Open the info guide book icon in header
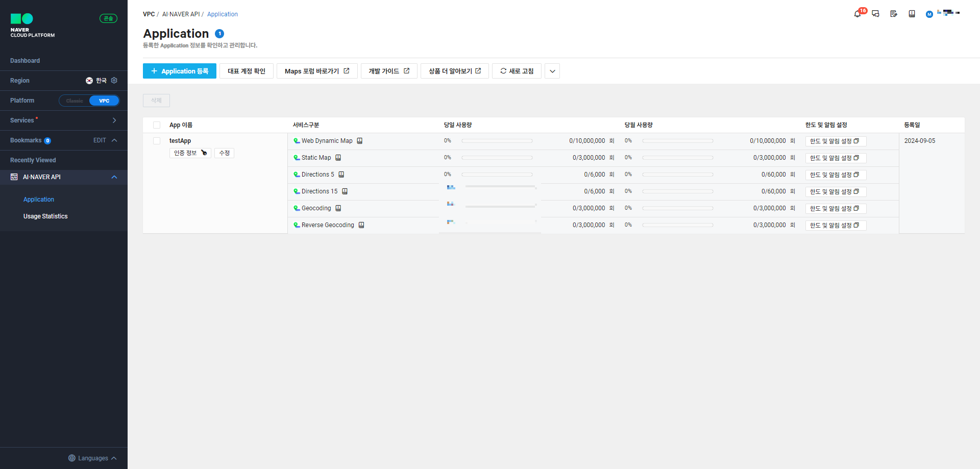980x469 pixels. pyautogui.click(x=912, y=14)
